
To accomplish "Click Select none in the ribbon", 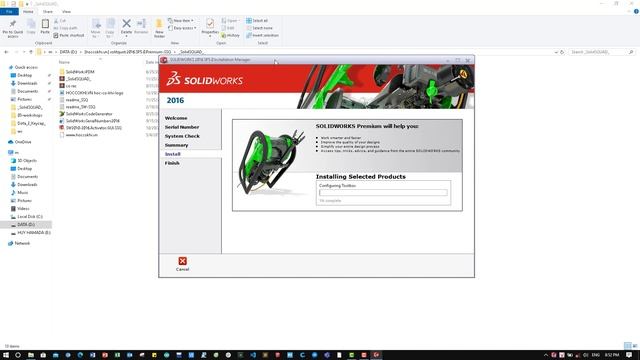I will click(x=260, y=28).
